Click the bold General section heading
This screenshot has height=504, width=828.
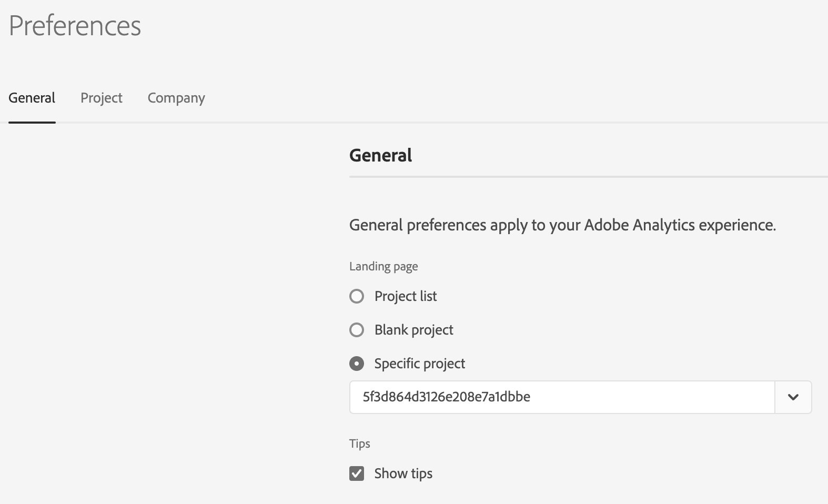[x=381, y=155]
